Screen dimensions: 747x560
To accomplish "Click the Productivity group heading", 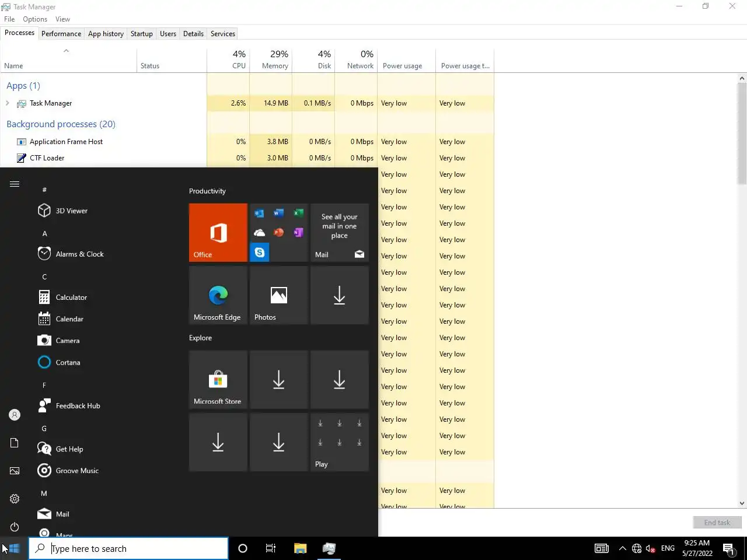I will [x=207, y=191].
